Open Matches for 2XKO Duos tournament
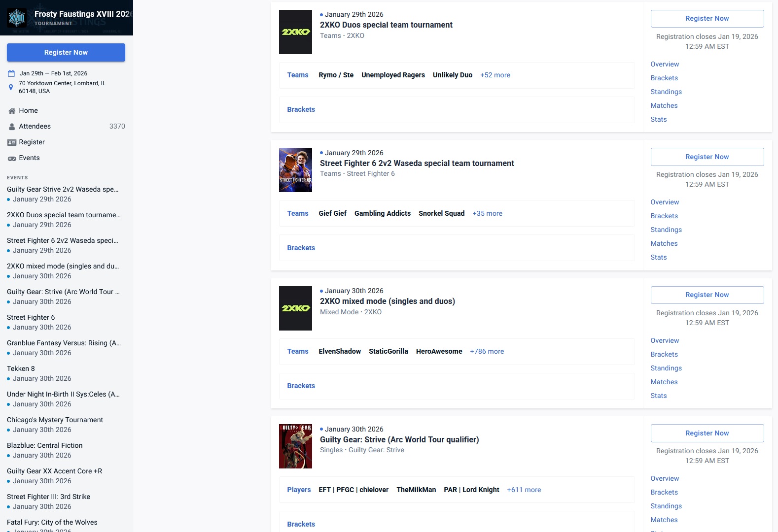This screenshot has height=532, width=778. [x=664, y=106]
